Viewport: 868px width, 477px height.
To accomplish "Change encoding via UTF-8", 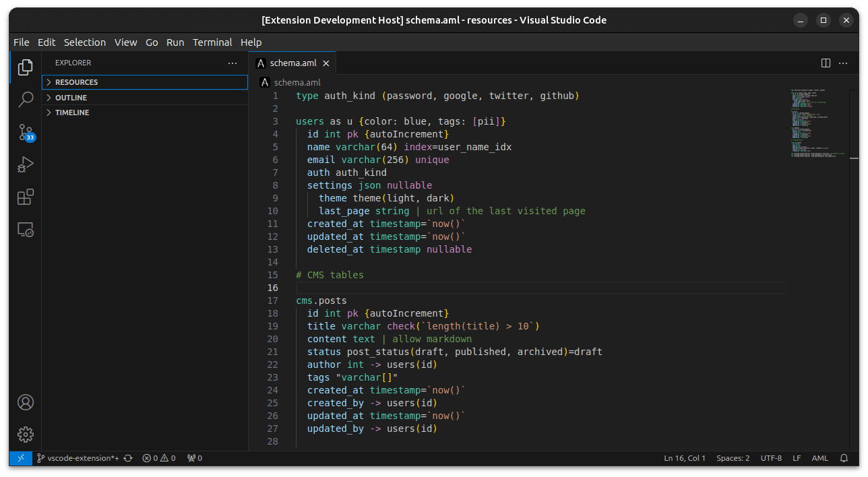I will click(772, 458).
